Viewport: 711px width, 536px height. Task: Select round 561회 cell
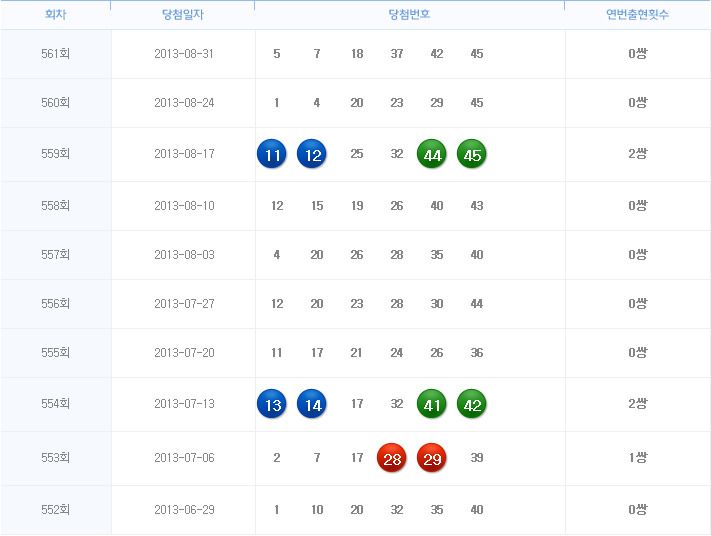(55, 54)
